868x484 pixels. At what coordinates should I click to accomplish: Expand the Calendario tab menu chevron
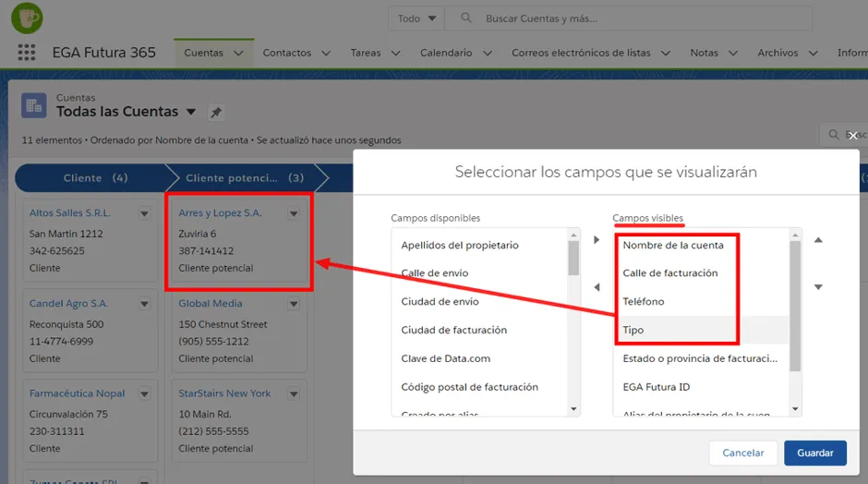point(488,54)
